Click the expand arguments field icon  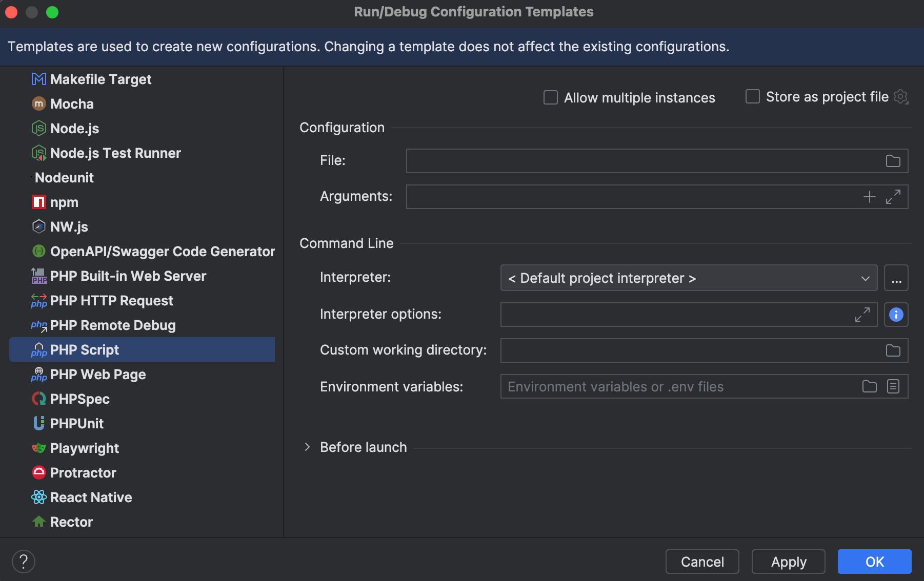pos(894,196)
